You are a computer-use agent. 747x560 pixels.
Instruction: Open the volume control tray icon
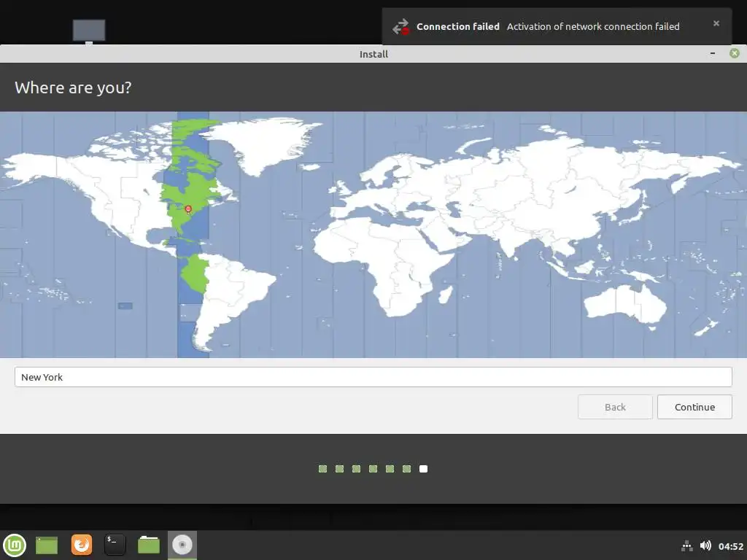705,545
